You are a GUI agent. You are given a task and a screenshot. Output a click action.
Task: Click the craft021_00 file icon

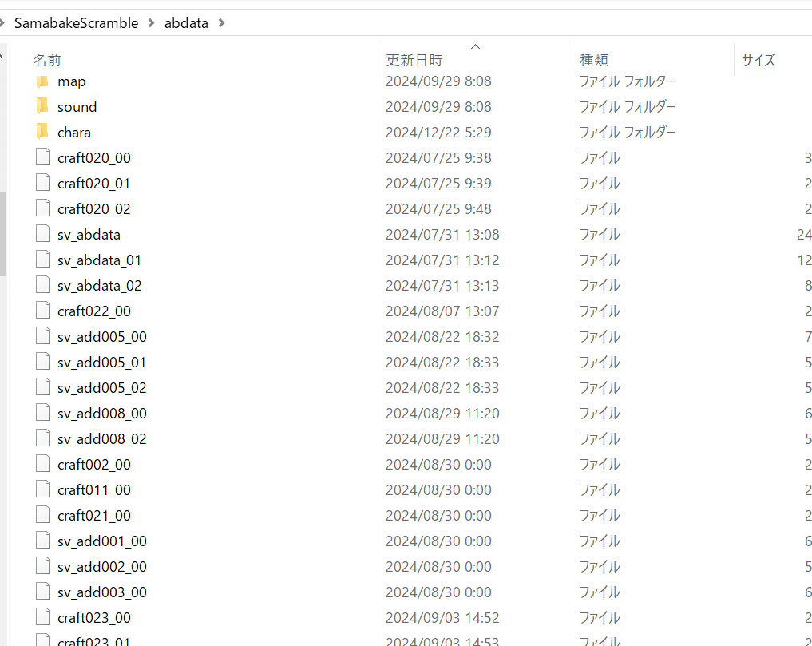click(x=42, y=515)
